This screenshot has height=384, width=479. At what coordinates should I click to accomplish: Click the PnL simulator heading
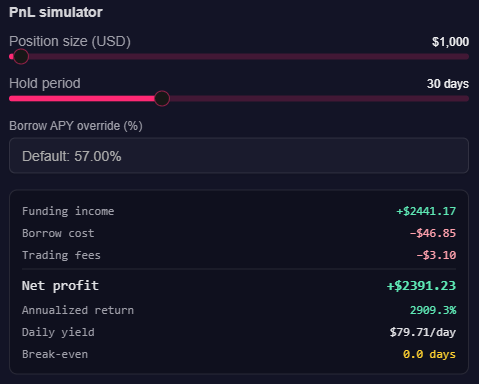tap(56, 12)
